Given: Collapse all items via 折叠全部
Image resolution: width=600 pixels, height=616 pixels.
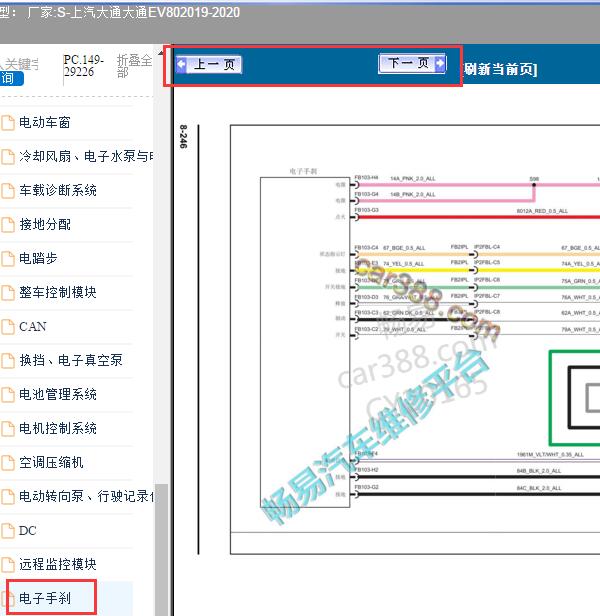Looking at the screenshot, I should click(134, 66).
